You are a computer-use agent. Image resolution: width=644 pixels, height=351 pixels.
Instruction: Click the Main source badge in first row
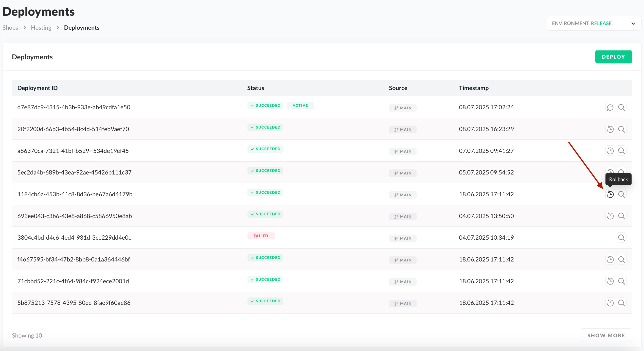coord(403,108)
